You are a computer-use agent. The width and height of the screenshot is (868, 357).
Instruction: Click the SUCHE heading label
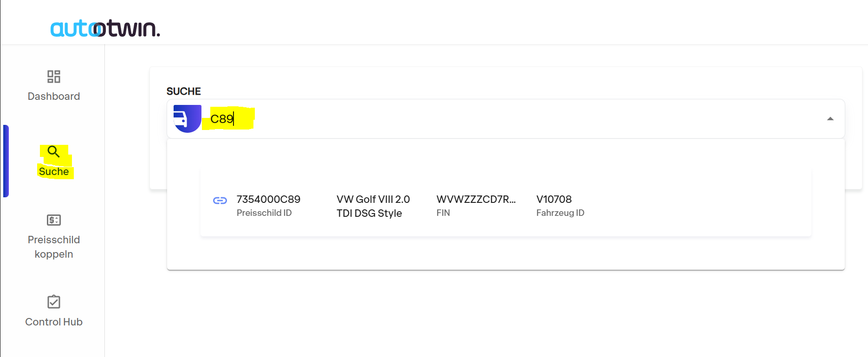(184, 91)
